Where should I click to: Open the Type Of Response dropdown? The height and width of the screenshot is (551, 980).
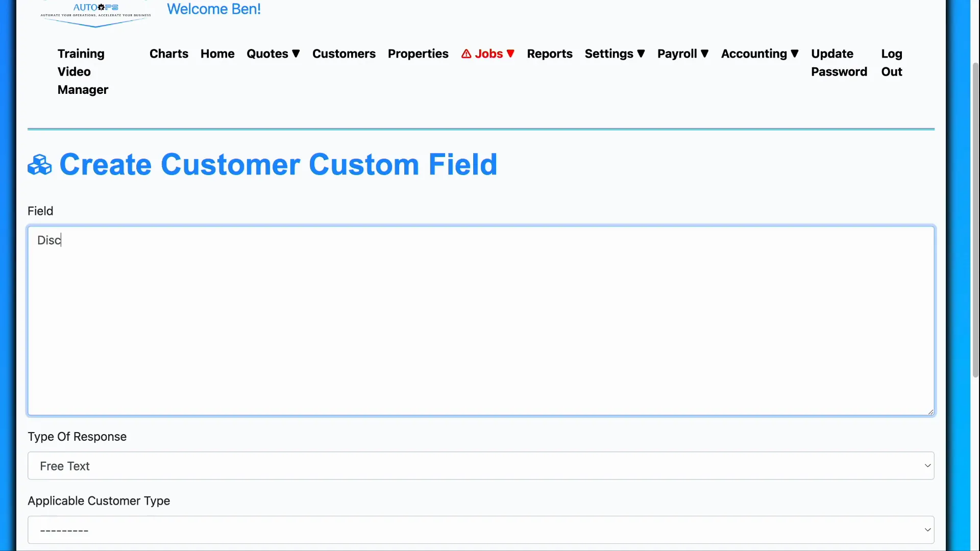point(480,466)
